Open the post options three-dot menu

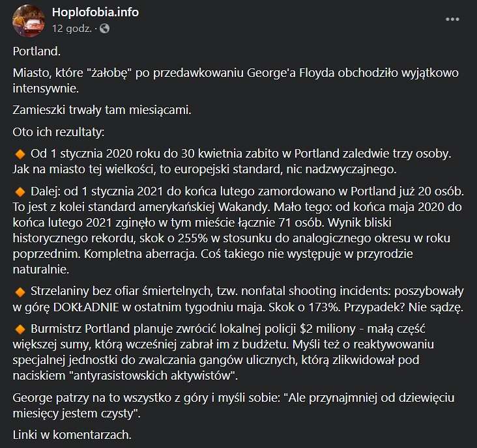(452, 20)
